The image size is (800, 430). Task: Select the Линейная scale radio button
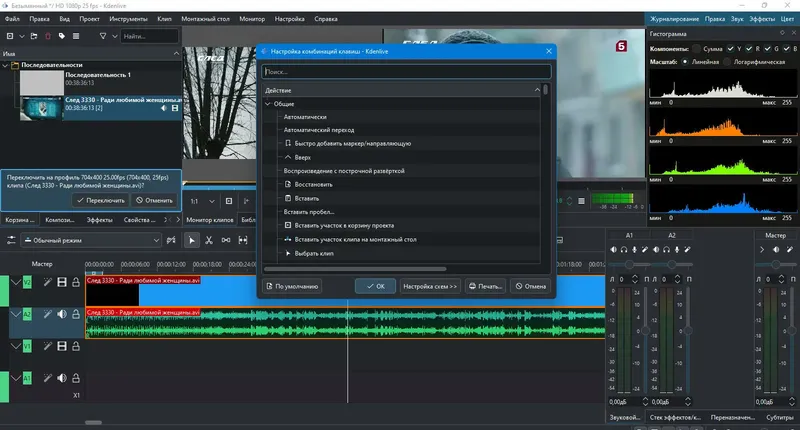tap(687, 61)
